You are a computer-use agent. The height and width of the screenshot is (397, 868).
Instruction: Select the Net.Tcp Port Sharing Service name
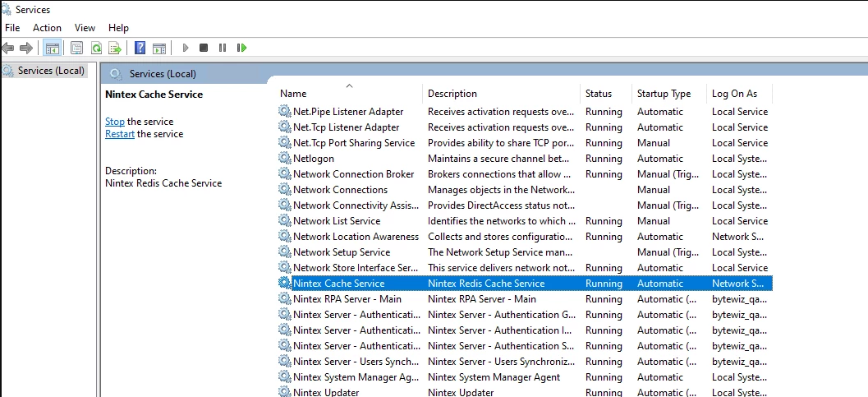(x=354, y=142)
